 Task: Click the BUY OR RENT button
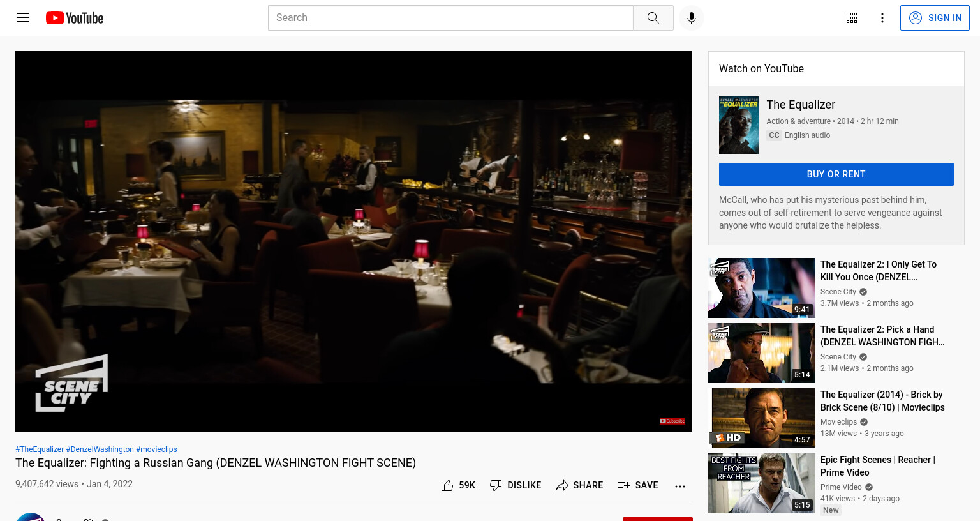pos(836,174)
